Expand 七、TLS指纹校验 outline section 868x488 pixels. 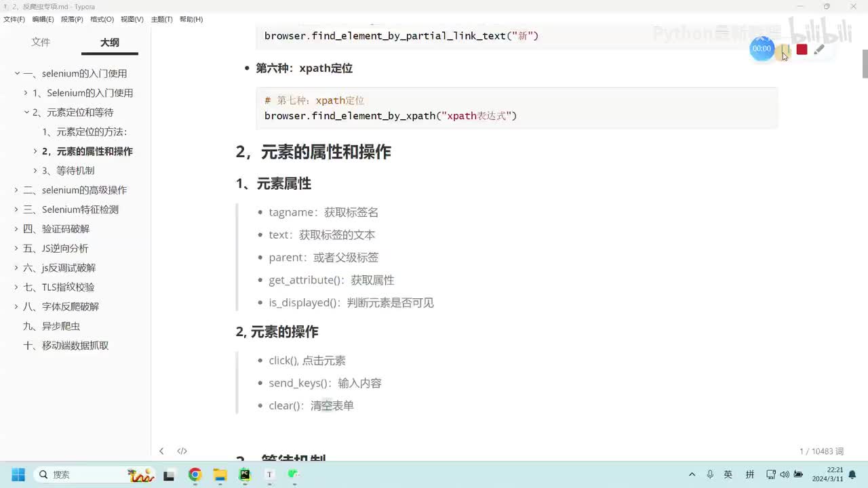pyautogui.click(x=17, y=287)
